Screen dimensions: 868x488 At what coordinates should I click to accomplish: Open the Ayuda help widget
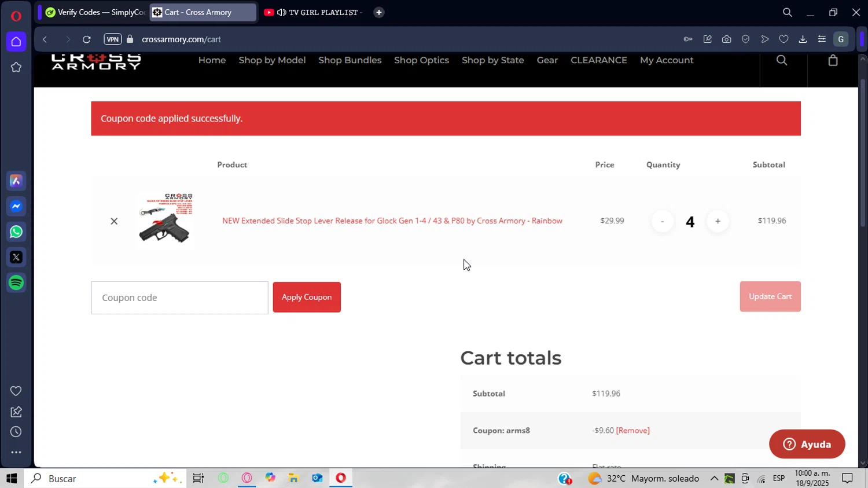pos(807,444)
